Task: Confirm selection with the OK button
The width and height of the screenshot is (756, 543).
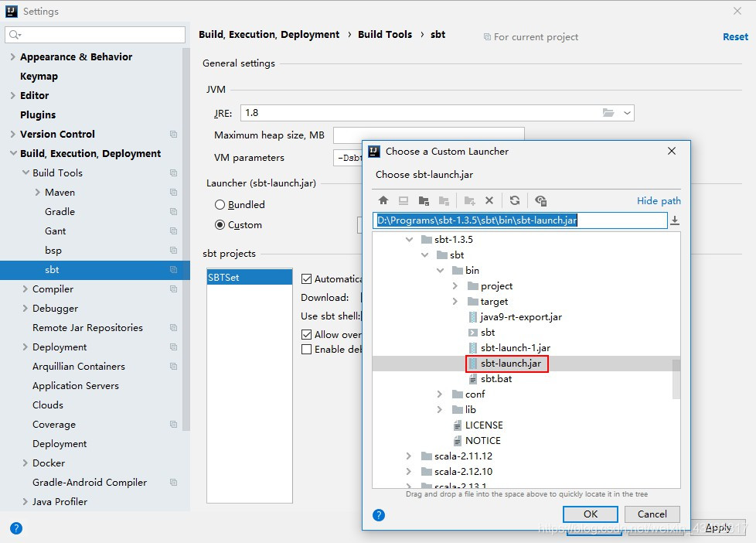Action: [590, 514]
